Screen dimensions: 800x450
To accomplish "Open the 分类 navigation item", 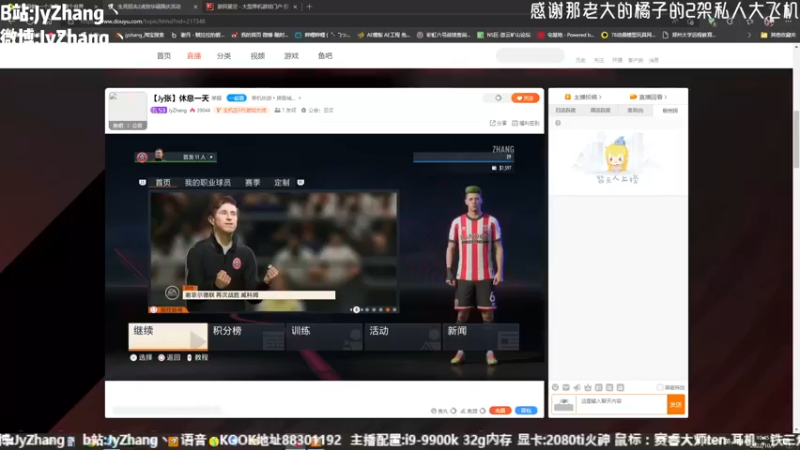I will point(224,56).
